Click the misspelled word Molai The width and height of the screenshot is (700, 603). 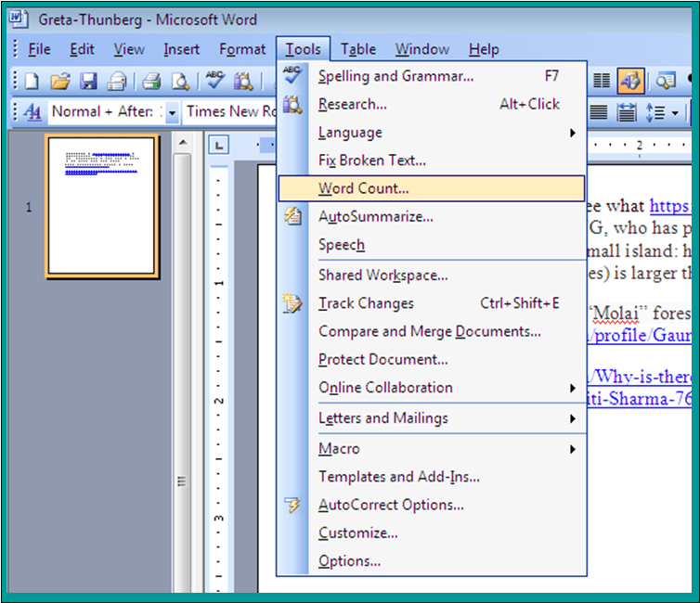coord(616,314)
